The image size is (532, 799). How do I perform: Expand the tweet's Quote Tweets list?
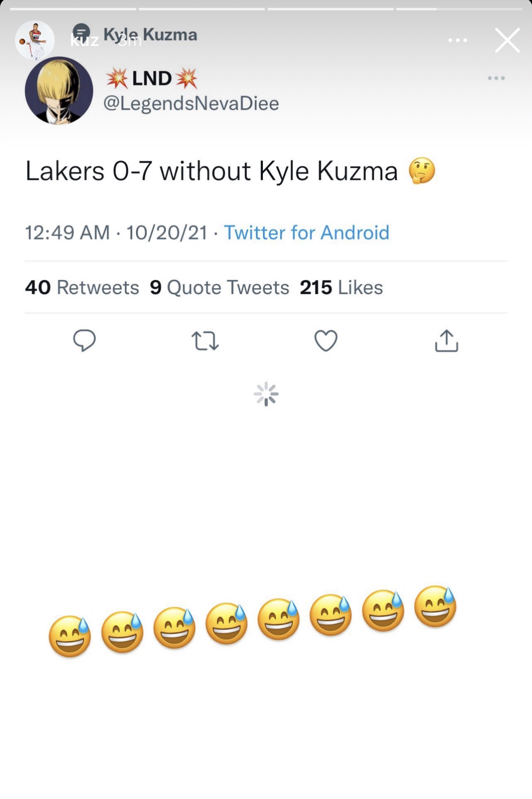pyautogui.click(x=219, y=287)
